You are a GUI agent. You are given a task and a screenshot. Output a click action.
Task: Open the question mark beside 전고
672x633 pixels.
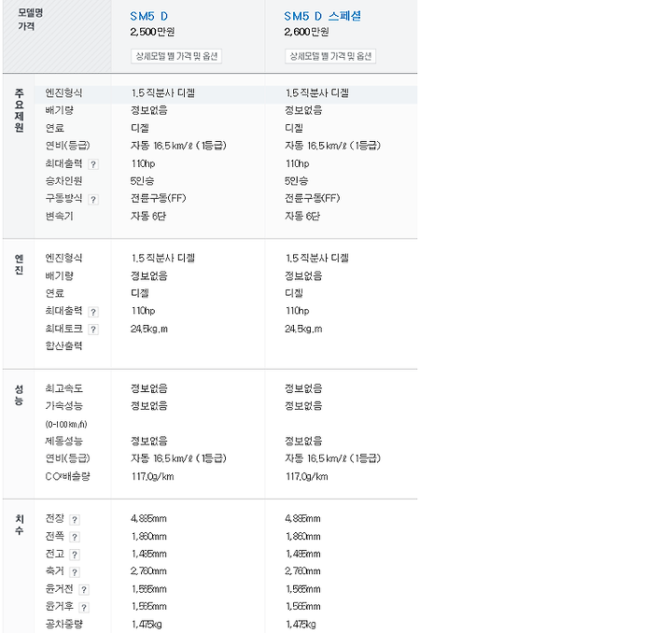pos(74,555)
